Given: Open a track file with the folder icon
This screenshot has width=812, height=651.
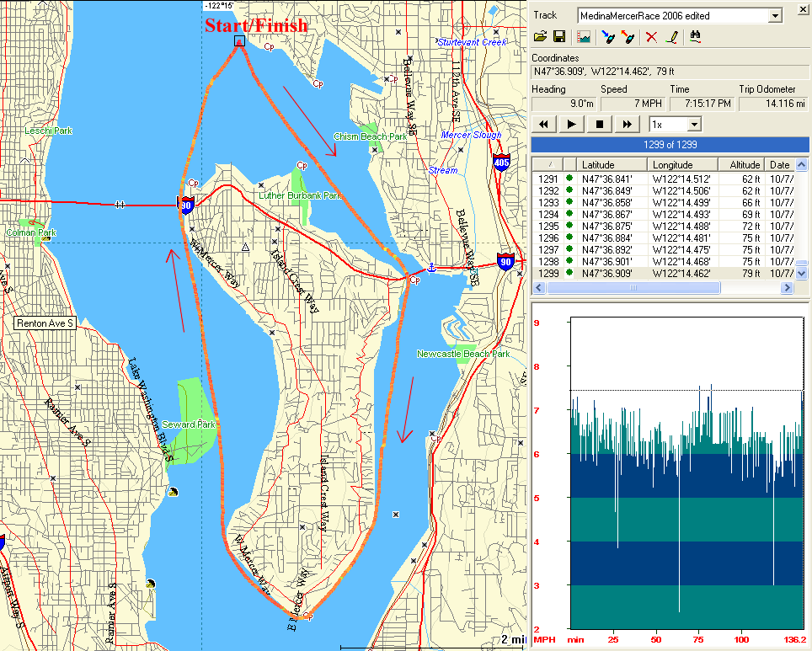Looking at the screenshot, I should [x=542, y=37].
